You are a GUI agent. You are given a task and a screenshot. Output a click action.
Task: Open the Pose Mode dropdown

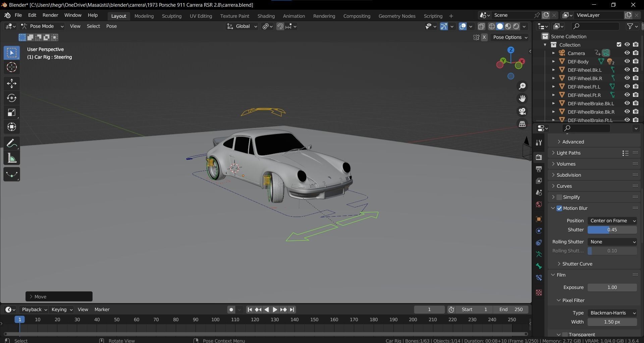(x=42, y=26)
